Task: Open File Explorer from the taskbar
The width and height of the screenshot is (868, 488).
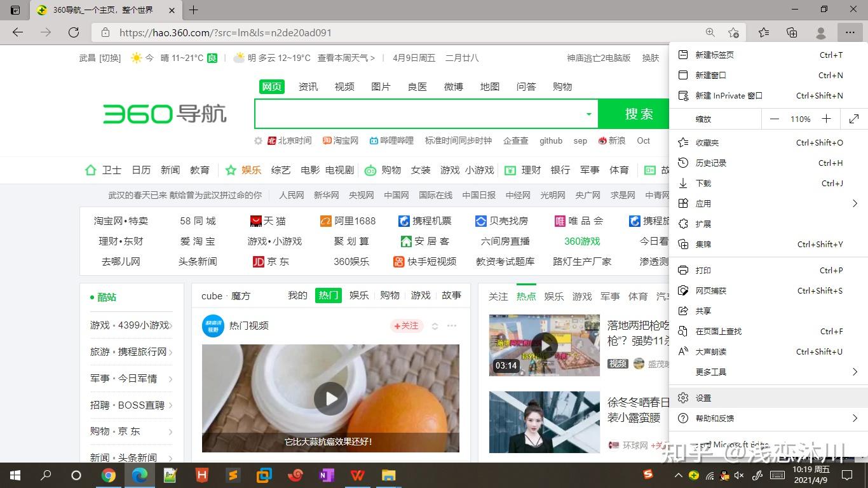Action: (x=388, y=475)
